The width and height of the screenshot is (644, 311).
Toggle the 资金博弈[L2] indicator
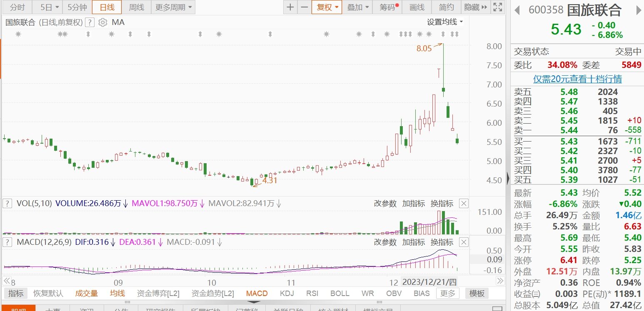158,294
